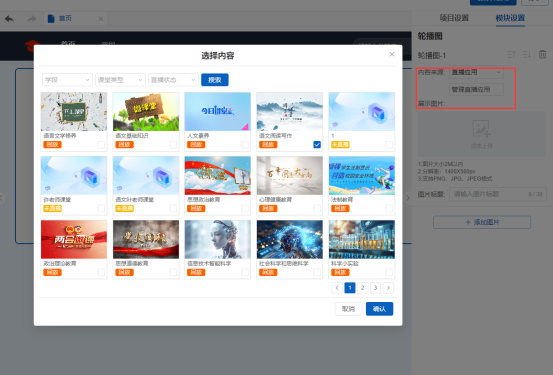553x375 pixels.
Task: Click the red 两会 thumbnail of 政治理论教育
Action: pyautogui.click(x=74, y=240)
